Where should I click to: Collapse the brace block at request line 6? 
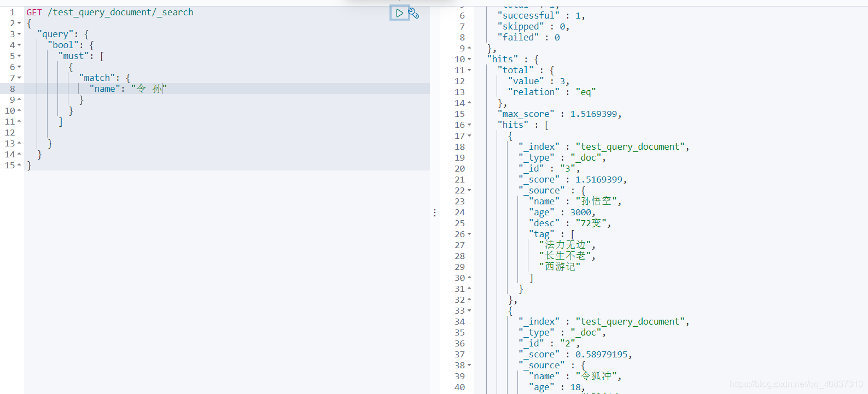coord(19,67)
